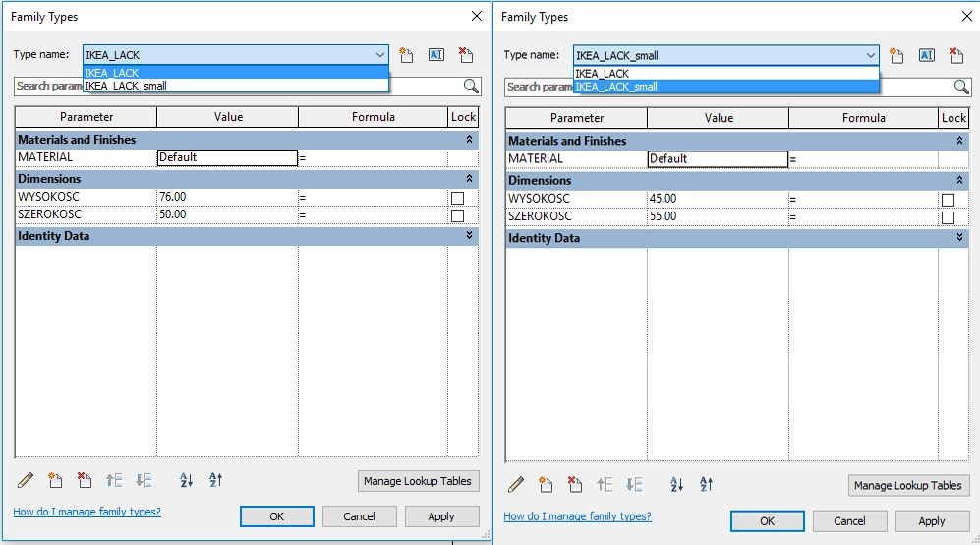980x545 pixels.
Task: Select IKEA_LACK in left dialog list
Action: click(x=236, y=73)
